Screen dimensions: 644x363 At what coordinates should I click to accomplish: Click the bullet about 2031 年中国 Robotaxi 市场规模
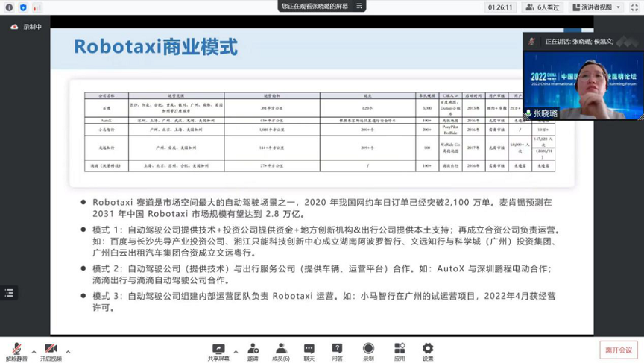pos(322,208)
